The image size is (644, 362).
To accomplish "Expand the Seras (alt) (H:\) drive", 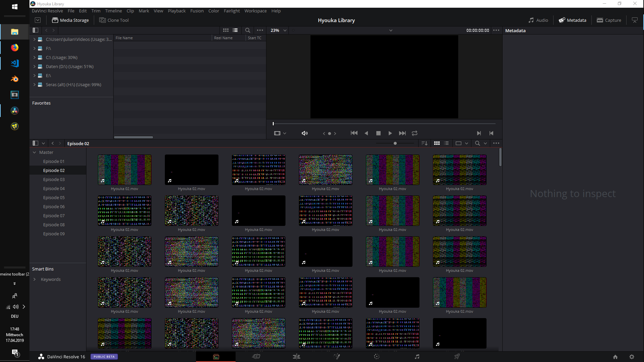I will (x=34, y=84).
